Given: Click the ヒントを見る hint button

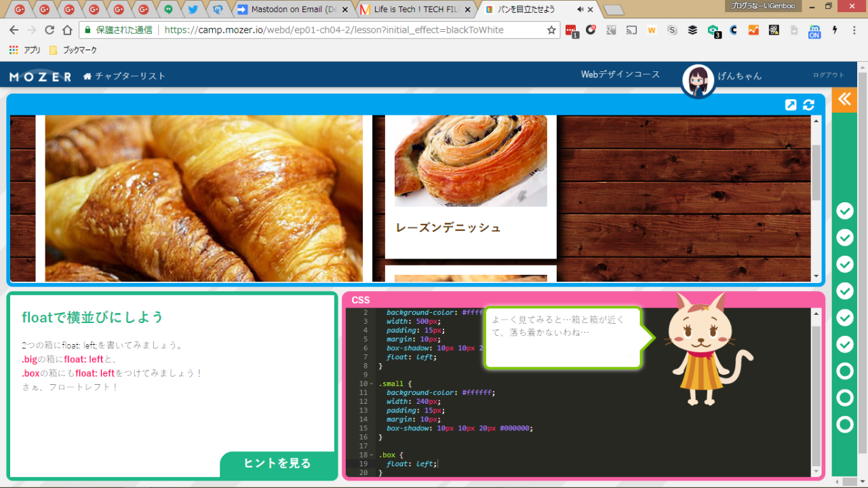Looking at the screenshot, I should pos(277,464).
